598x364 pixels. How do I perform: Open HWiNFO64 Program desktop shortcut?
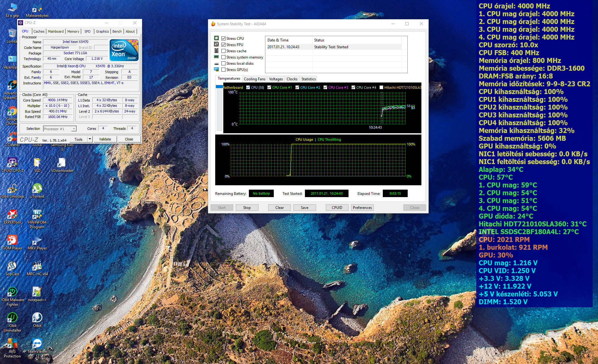click(37, 215)
